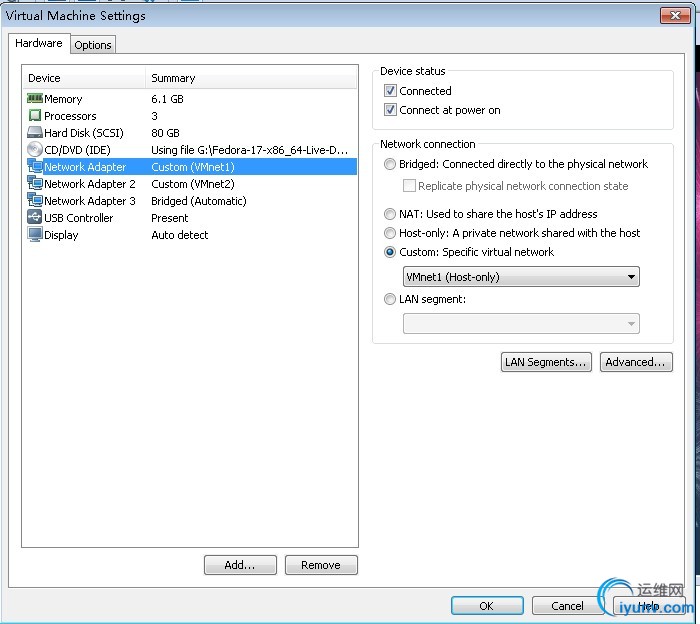This screenshot has height=624, width=700.
Task: Click the LAN Segments... button
Action: (x=546, y=362)
